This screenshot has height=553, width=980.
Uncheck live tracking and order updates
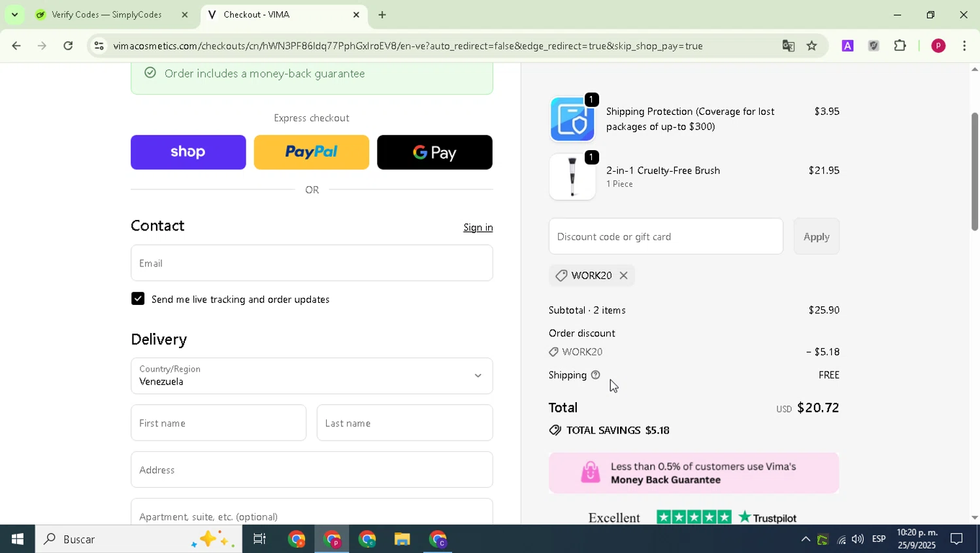click(138, 299)
